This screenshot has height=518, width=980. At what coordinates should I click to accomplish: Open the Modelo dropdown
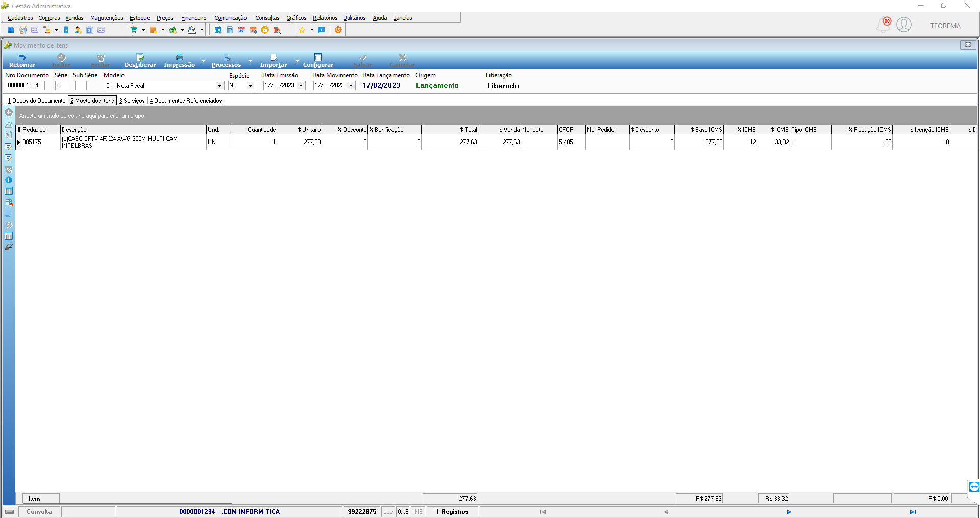pos(219,86)
